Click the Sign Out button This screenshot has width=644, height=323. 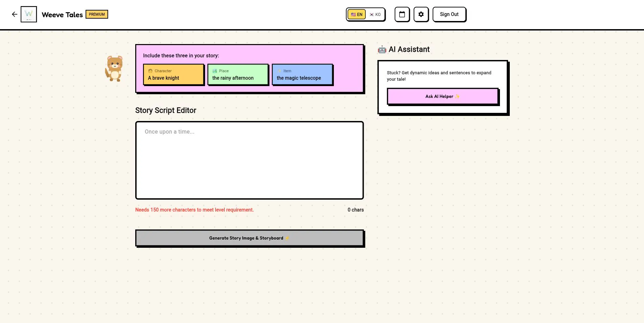tap(449, 14)
